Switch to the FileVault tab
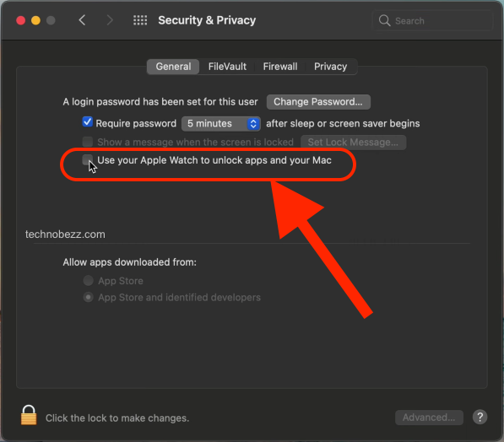 (227, 67)
